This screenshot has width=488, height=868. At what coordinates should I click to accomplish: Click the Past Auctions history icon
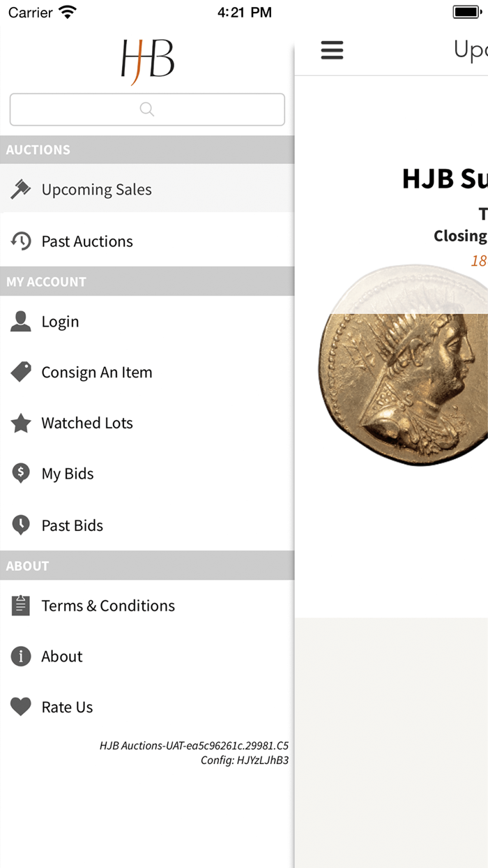tap(21, 241)
